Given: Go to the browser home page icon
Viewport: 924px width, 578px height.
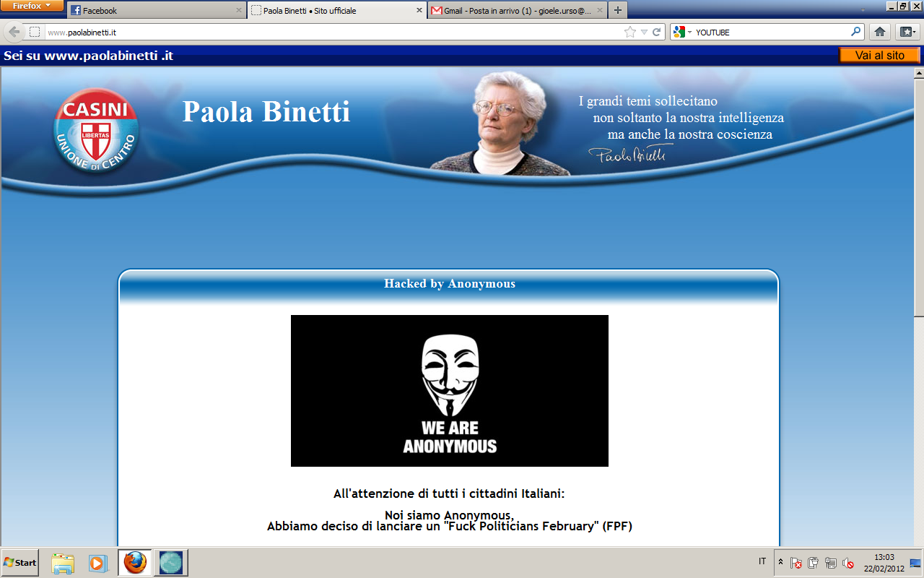Looking at the screenshot, I should pos(879,32).
